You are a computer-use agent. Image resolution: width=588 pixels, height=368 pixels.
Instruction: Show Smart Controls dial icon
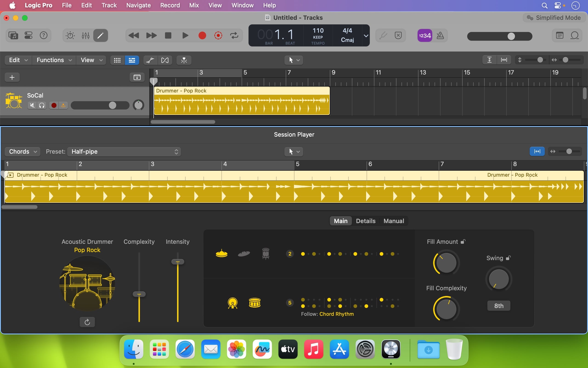click(70, 35)
